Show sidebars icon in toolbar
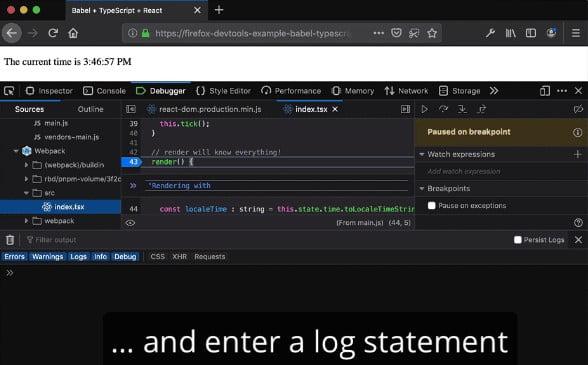Viewport: 588px width, 365px height. [x=531, y=33]
